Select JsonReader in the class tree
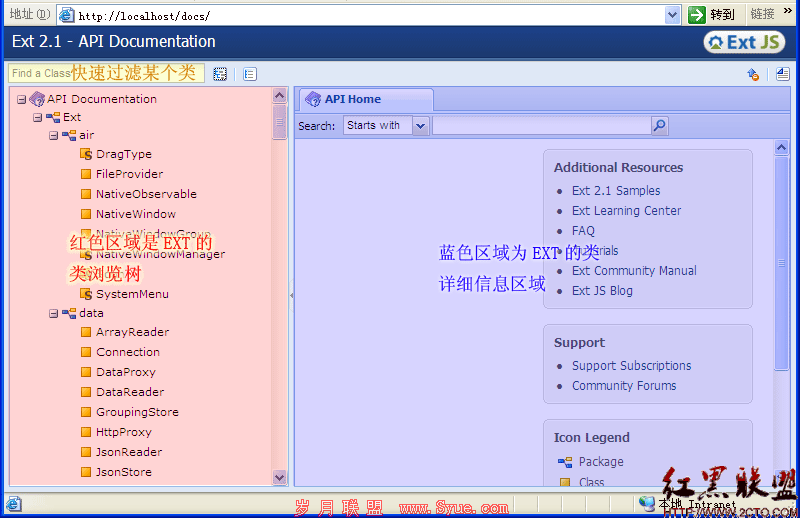Screen dimensions: 800x518 coord(129,452)
